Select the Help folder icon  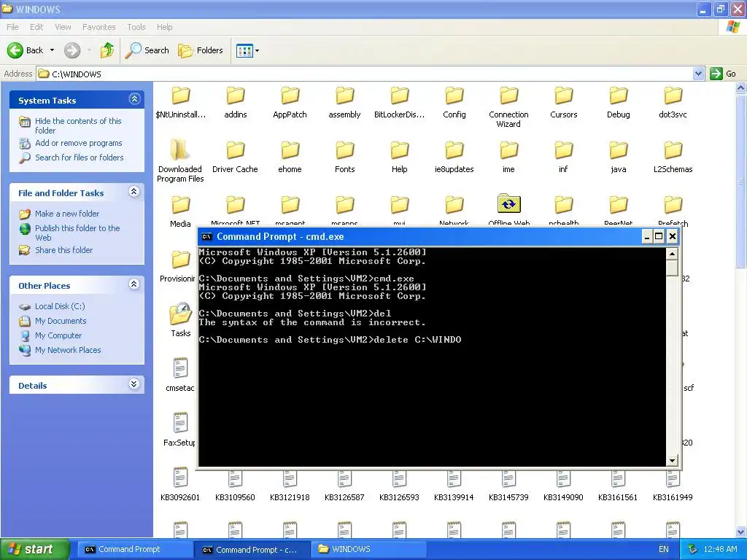pos(400,150)
